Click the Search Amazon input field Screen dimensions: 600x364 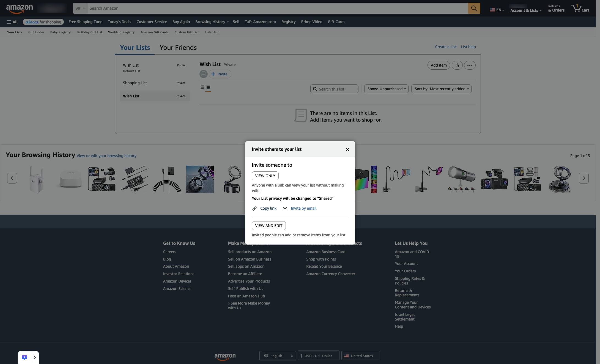[278, 8]
